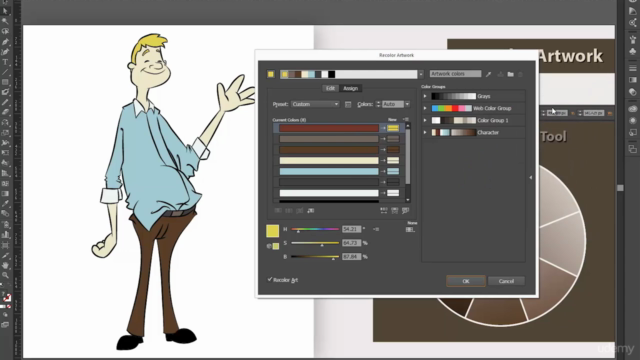Open the active colors strip dropdown arrow
Screen dimensions: 640x360
pyautogui.click(x=421, y=74)
